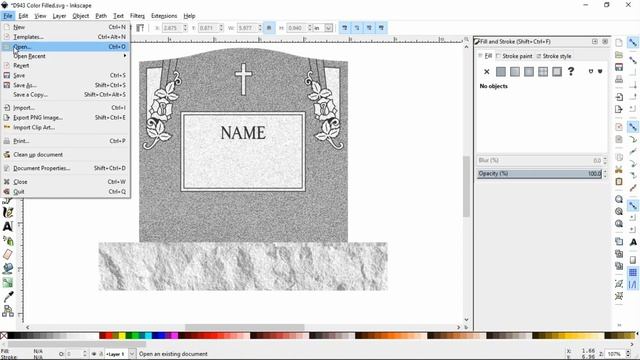Click the status bar opacity O: stepper
The height and width of the screenshot is (360, 640).
[x=85, y=354]
